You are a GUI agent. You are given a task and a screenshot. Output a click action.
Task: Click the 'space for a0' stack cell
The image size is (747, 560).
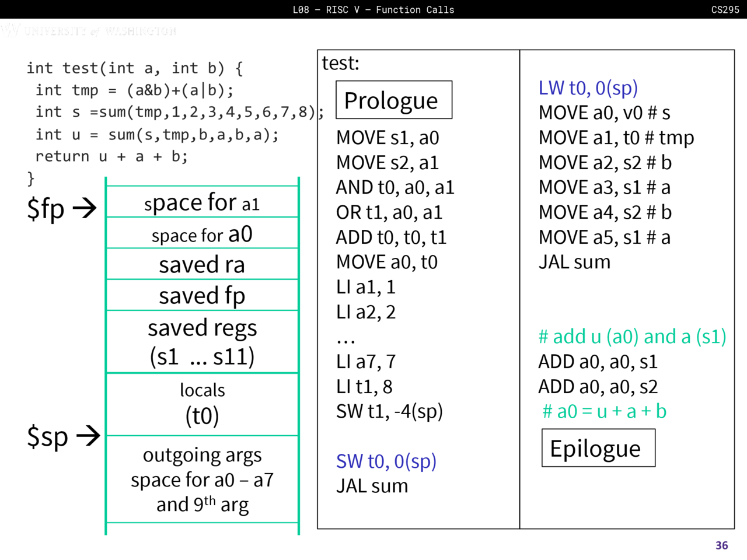click(202, 234)
